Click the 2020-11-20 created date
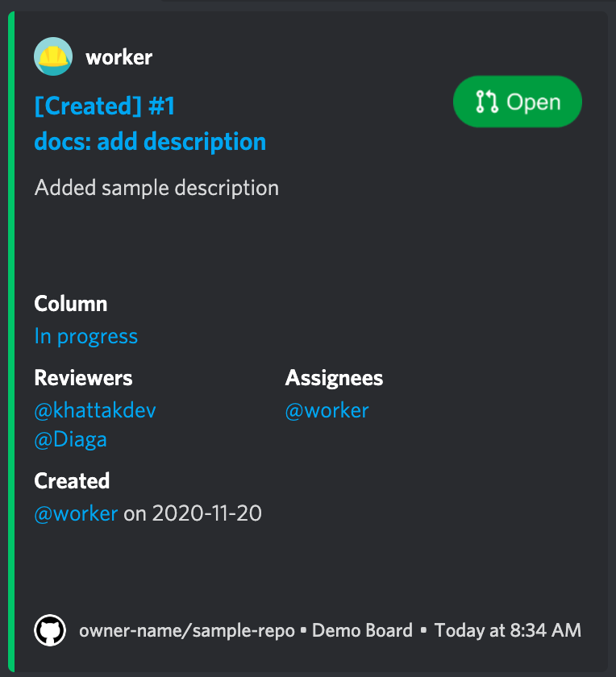 click(207, 513)
